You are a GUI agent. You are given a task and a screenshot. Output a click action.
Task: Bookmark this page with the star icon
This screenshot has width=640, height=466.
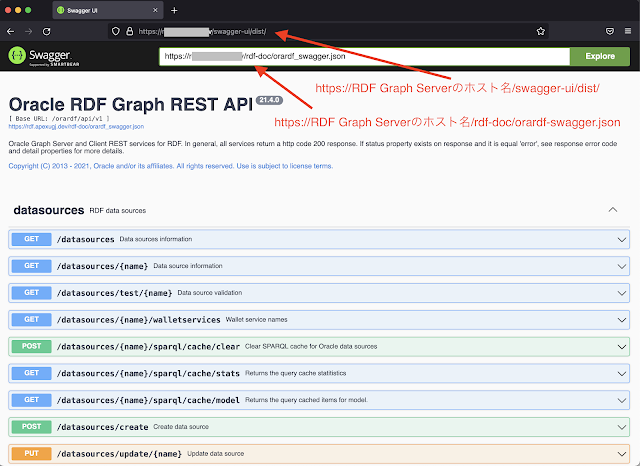(x=541, y=31)
